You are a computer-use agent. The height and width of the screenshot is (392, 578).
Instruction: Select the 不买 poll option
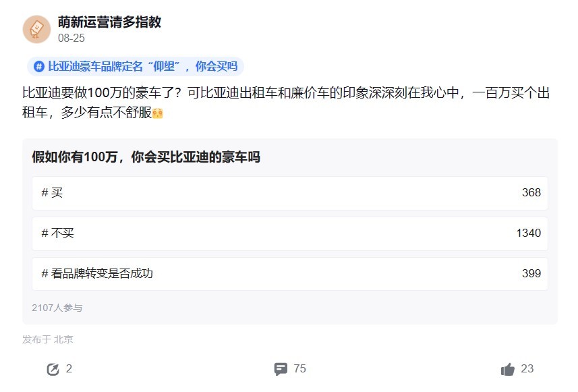point(289,233)
